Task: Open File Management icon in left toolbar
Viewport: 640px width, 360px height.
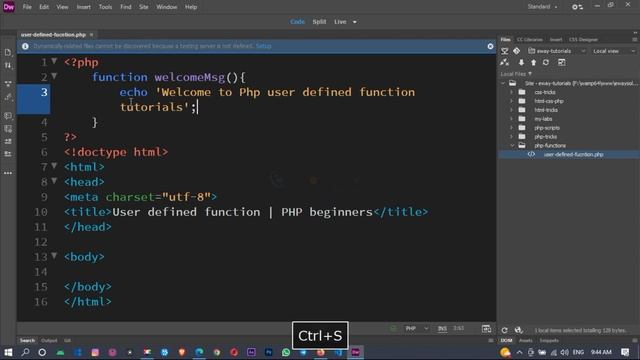Action: (8, 65)
